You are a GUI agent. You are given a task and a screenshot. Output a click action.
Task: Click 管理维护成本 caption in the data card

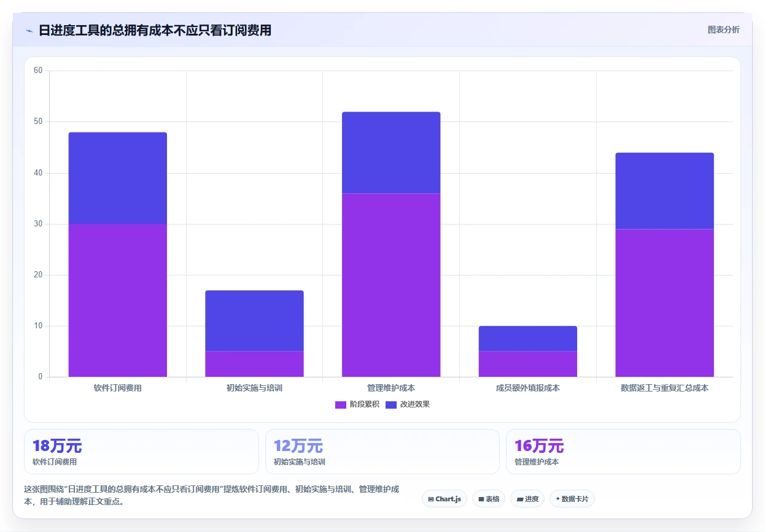[x=537, y=462]
